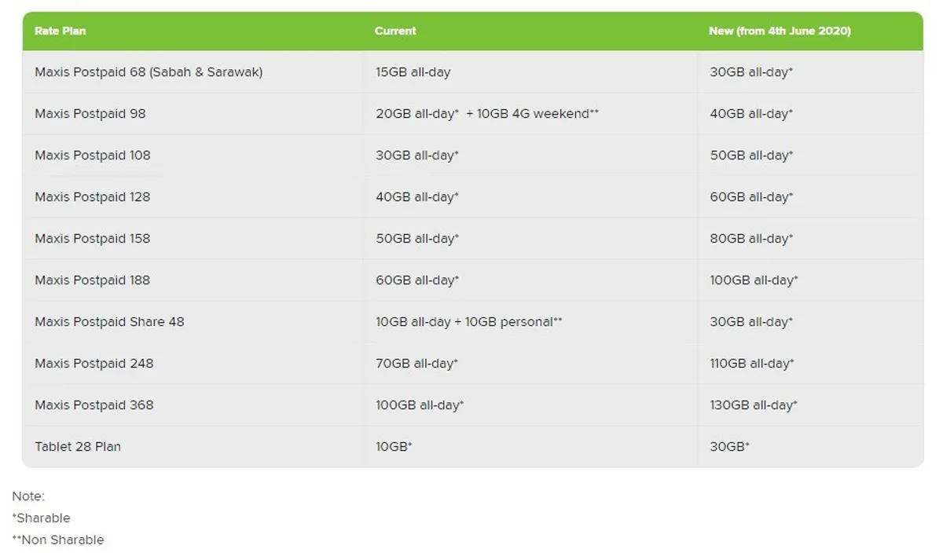This screenshot has width=943, height=560.
Task: Click 20GB all-day + 10GB 4G weekend cell
Action: coord(487,114)
